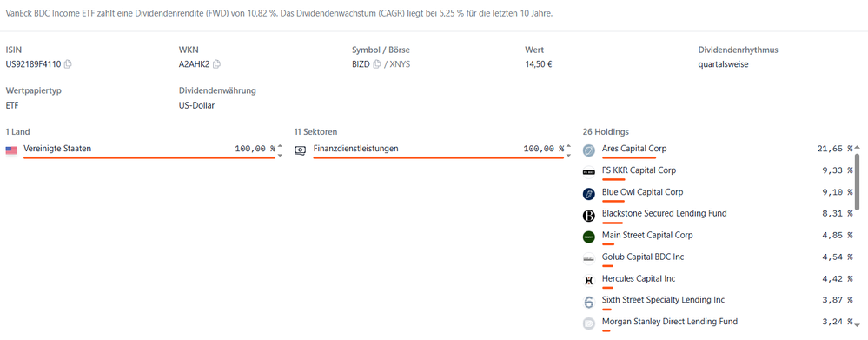
Task: Click the holdings list scrollbar thumb
Action: (x=858, y=181)
